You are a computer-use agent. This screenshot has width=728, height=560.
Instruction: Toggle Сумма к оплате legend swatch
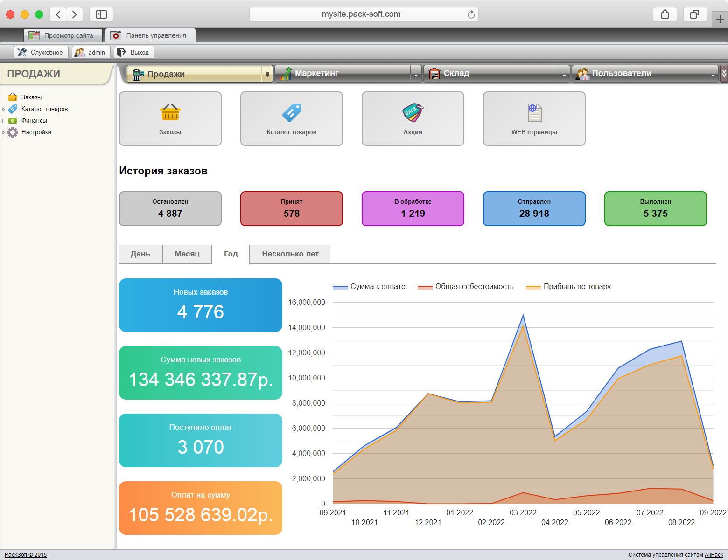click(x=340, y=287)
